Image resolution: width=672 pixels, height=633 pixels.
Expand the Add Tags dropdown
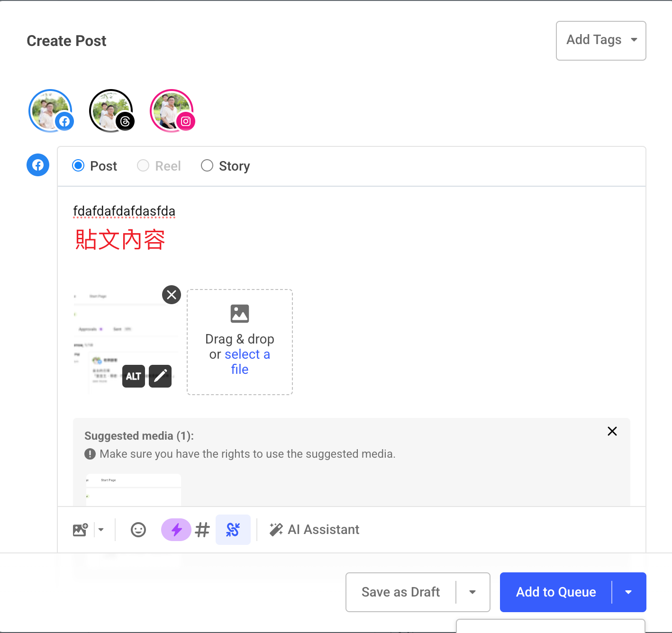click(600, 41)
